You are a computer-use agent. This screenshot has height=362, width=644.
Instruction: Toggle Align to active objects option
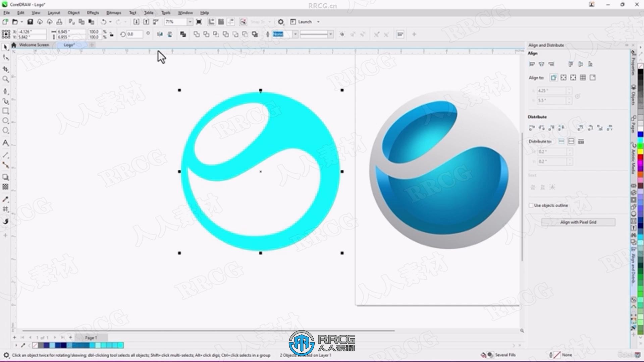pos(553,78)
